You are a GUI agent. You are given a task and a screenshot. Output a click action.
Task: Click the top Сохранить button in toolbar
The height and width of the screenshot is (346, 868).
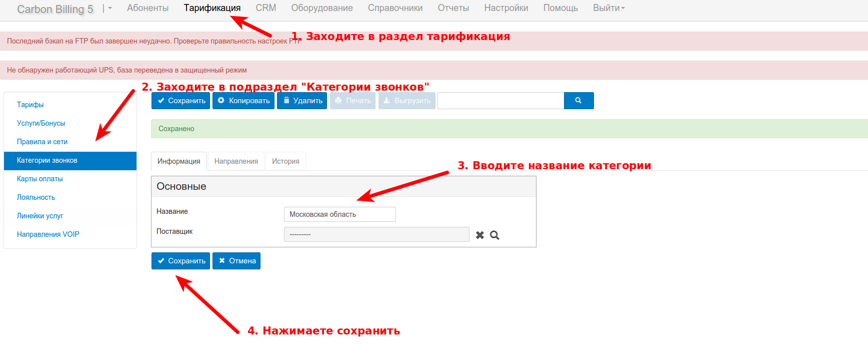click(180, 101)
